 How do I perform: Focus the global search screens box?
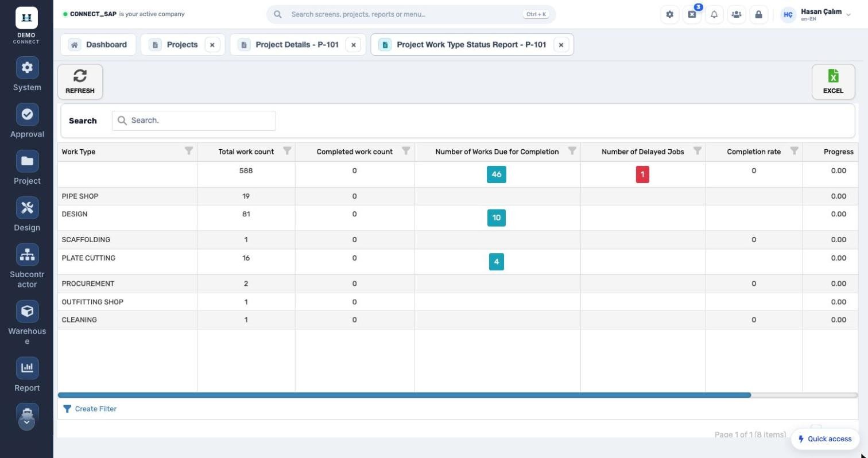point(411,14)
